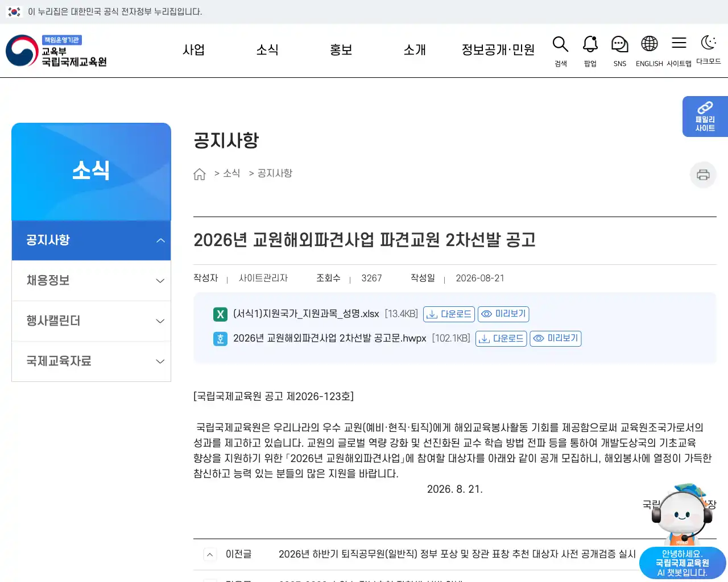Open the popup (팝업) bell icon
This screenshot has width=728, height=582.
tap(590, 51)
